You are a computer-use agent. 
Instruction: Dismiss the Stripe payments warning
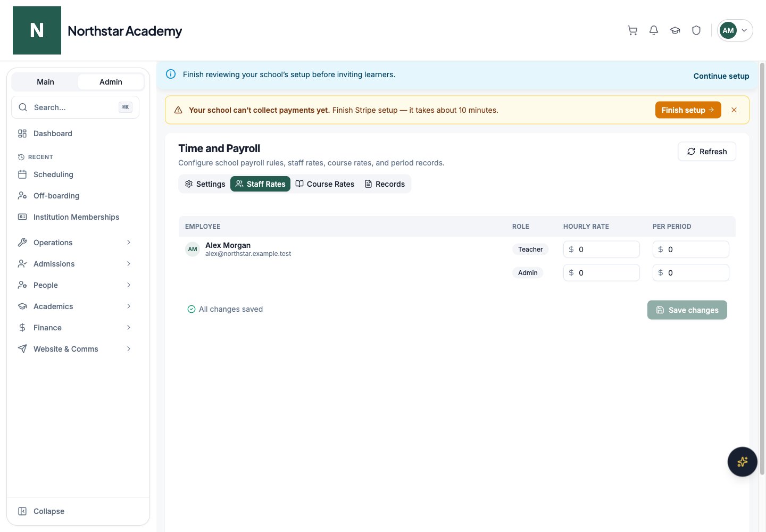tap(734, 110)
